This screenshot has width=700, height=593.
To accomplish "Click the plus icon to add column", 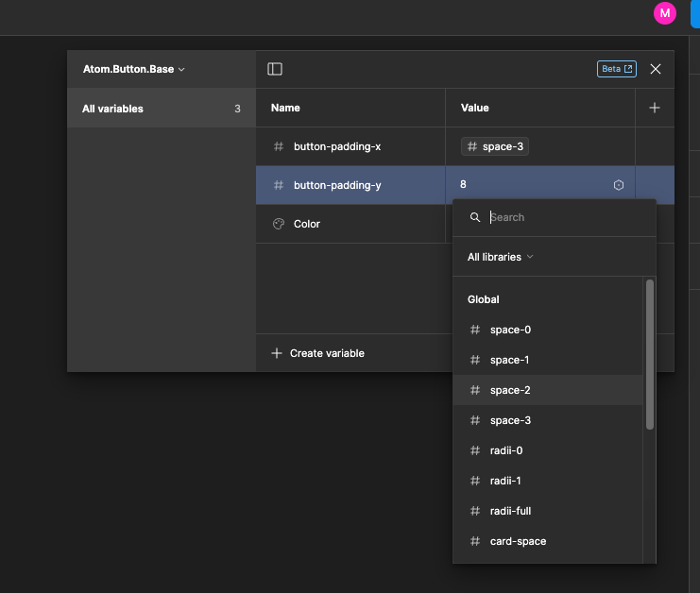I will tap(655, 109).
